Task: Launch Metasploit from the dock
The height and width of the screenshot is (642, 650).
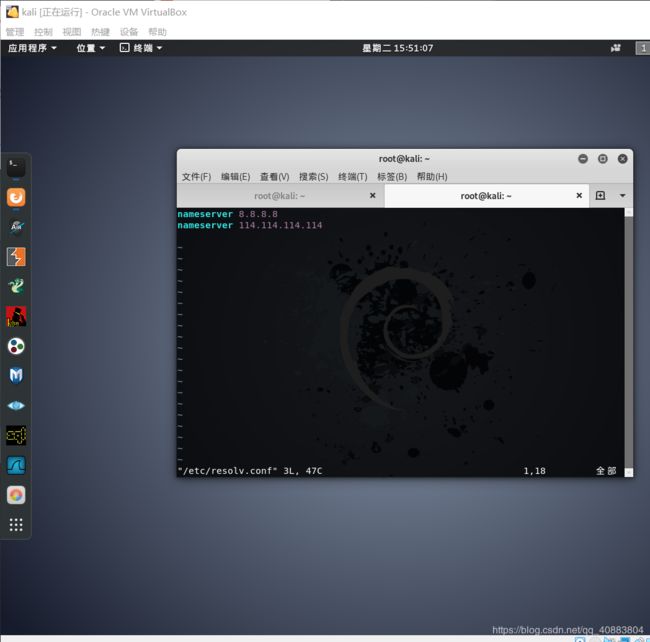Action: point(16,376)
